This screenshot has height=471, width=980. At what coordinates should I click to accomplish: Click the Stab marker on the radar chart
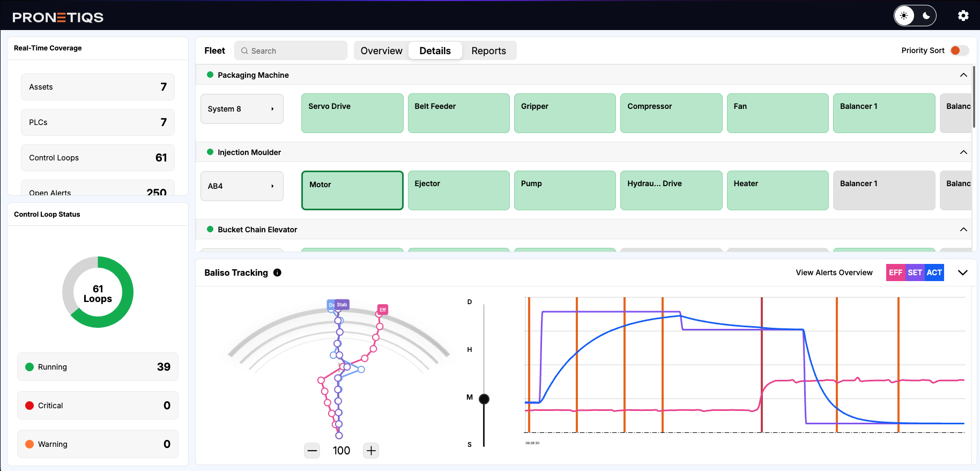pyautogui.click(x=342, y=304)
